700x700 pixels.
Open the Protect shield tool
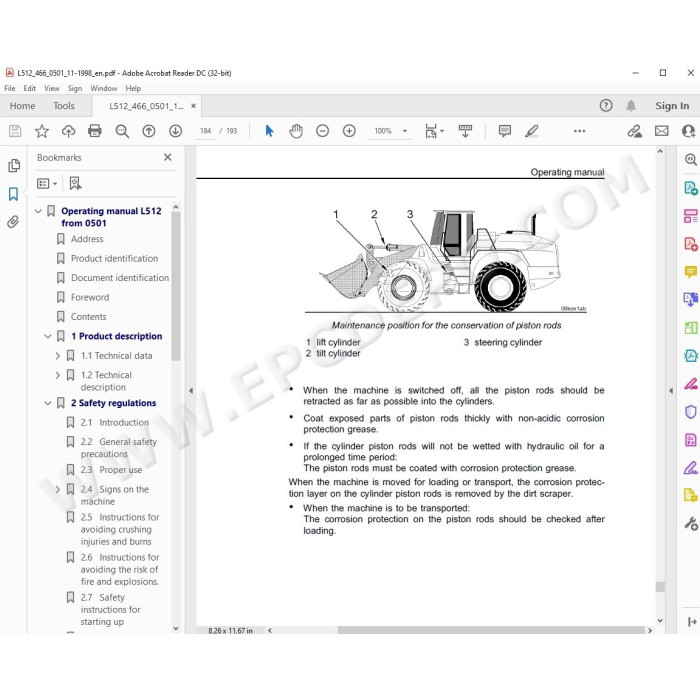(x=691, y=412)
